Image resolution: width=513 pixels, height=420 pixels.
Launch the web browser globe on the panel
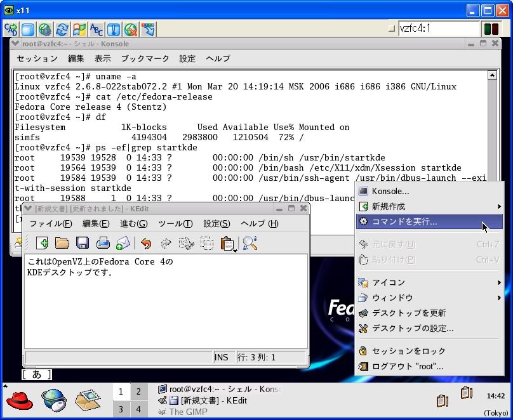click(54, 400)
